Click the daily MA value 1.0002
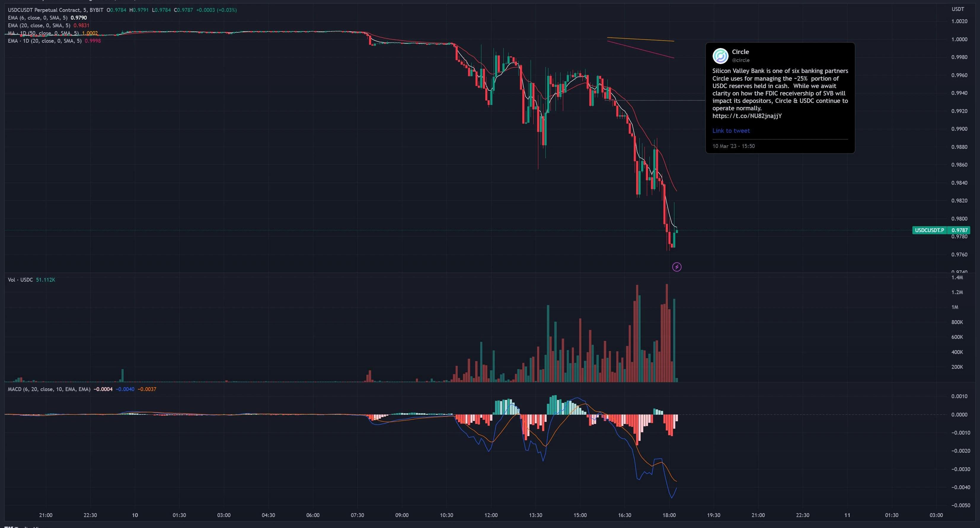This screenshot has height=528, width=980. point(90,33)
